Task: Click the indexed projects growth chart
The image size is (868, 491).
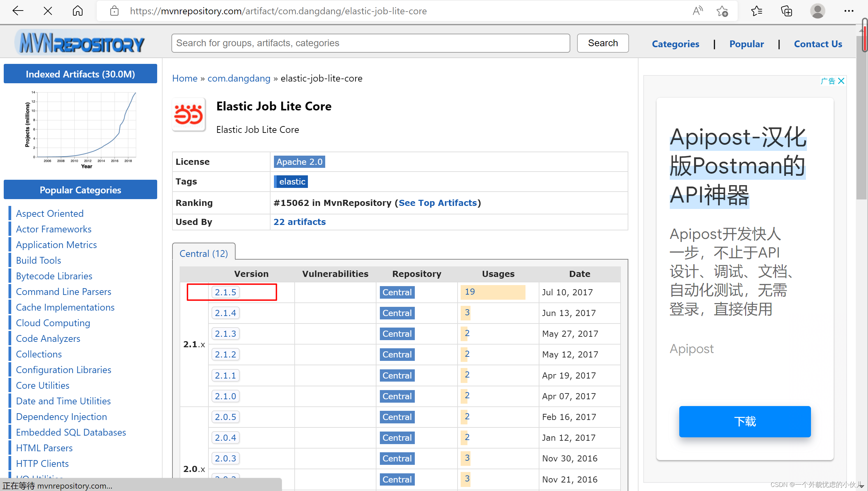Action: pyautogui.click(x=80, y=130)
